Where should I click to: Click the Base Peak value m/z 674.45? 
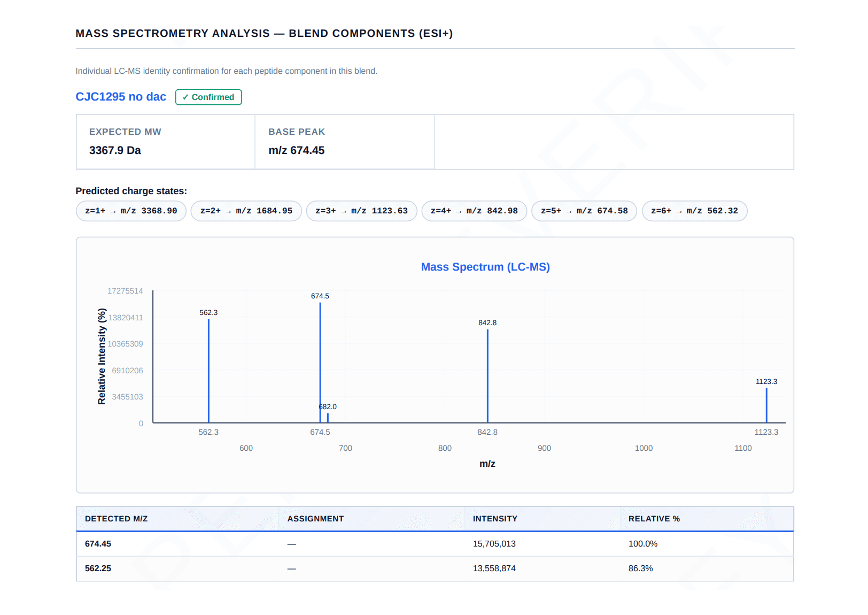(x=296, y=150)
